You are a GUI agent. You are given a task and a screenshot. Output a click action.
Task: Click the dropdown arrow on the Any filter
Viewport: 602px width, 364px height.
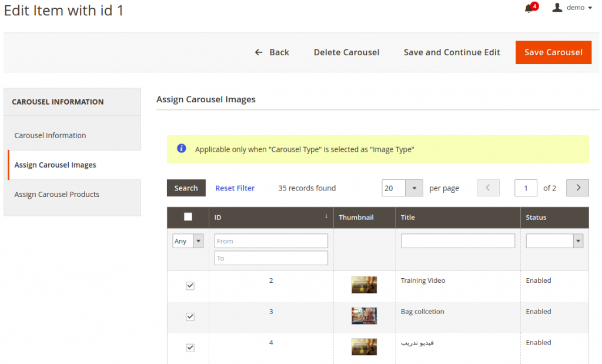[198, 241]
